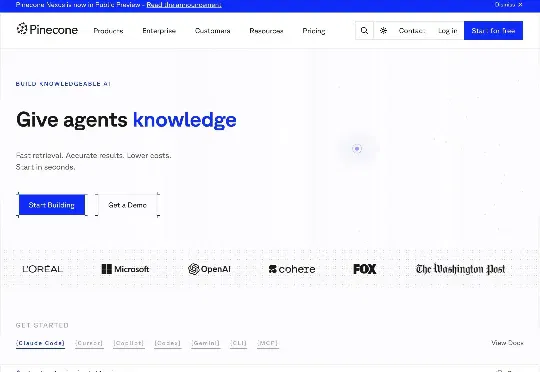Click the FOX logo
The width and height of the screenshot is (540, 372).
(x=365, y=269)
